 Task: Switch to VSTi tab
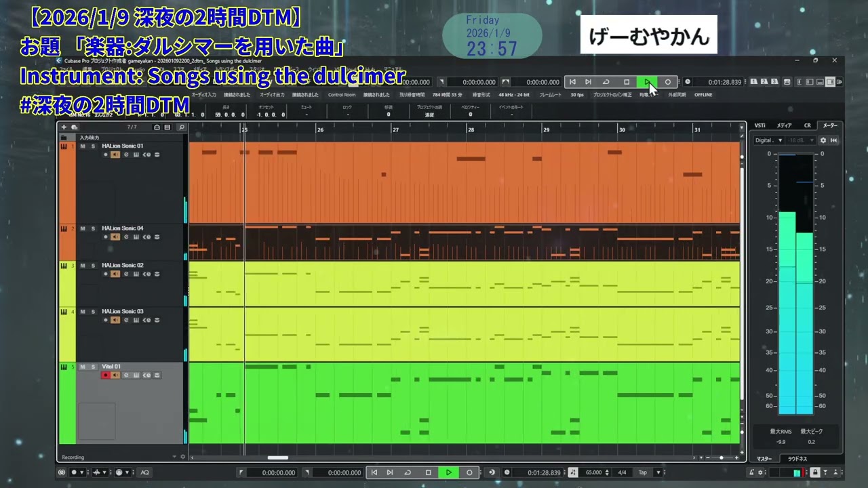pos(760,125)
